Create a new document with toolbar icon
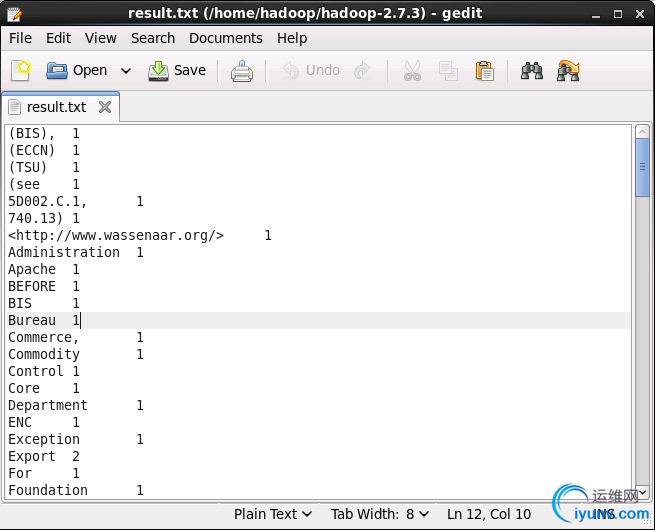 click(21, 70)
